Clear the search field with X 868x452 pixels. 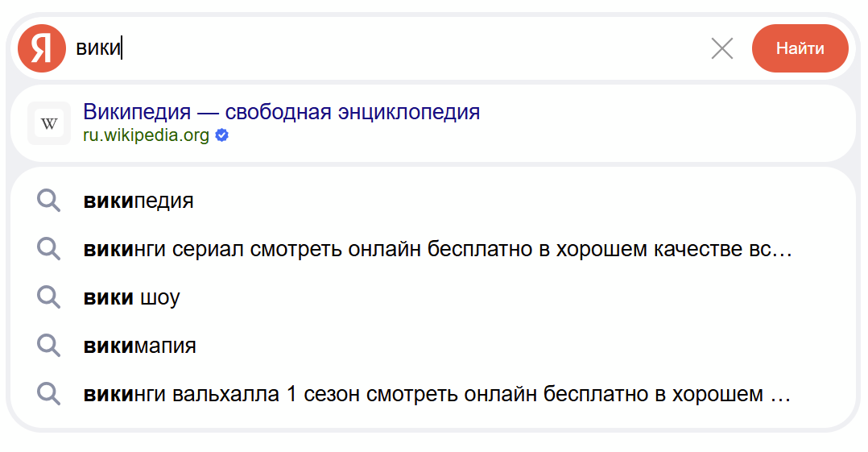[x=722, y=48]
